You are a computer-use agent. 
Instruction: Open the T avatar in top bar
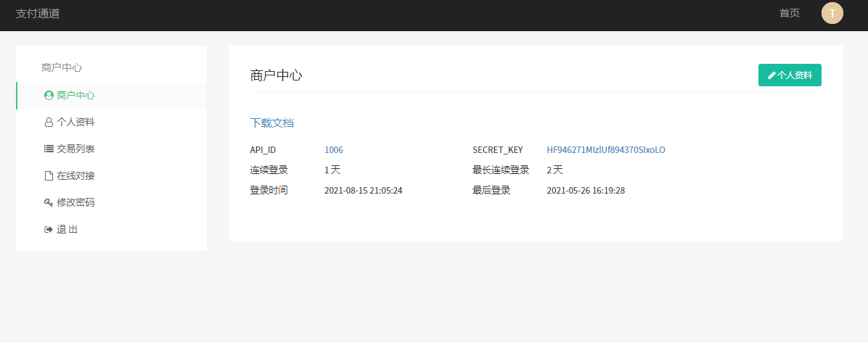point(832,13)
